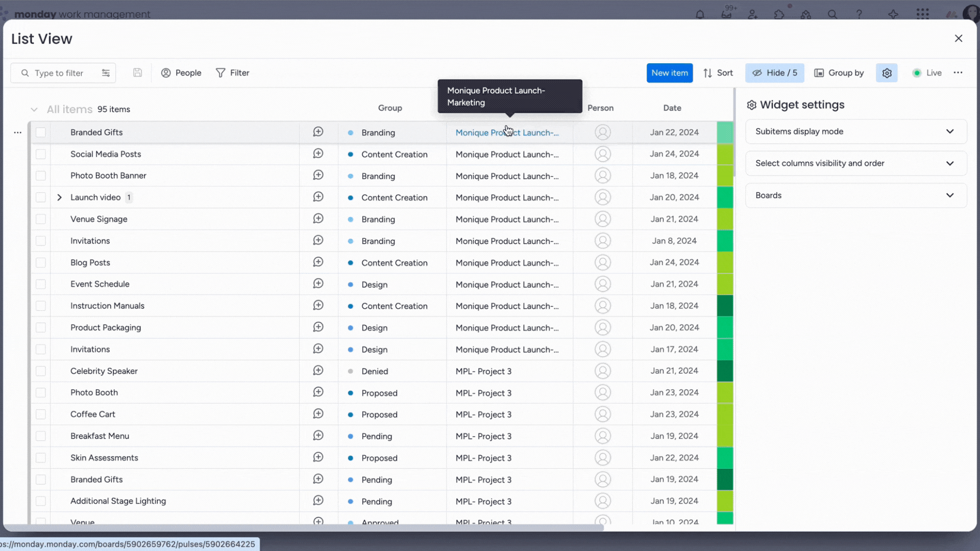Open updates bubble for Breakfast Menu
Screen dimensions: 980x551
(318, 436)
